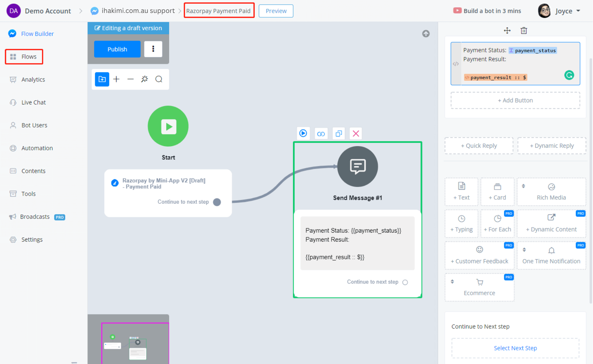Click the link icon above Send Message node
Viewport: 593px width, 364px height.
pos(321,134)
